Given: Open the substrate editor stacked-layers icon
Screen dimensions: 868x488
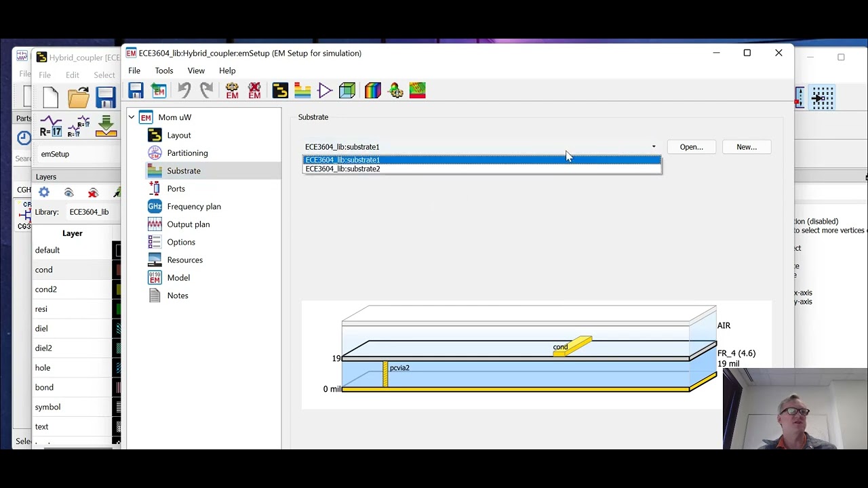Looking at the screenshot, I should 302,91.
